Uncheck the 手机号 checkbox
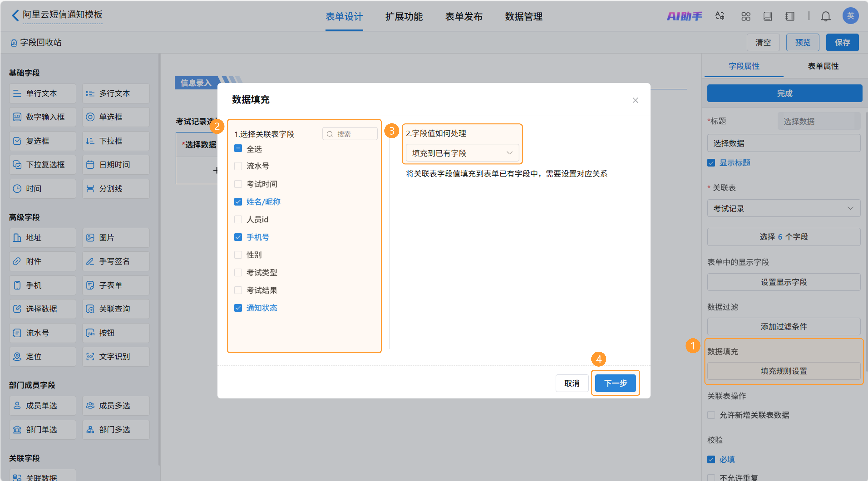Image resolution: width=868 pixels, height=481 pixels. click(238, 237)
